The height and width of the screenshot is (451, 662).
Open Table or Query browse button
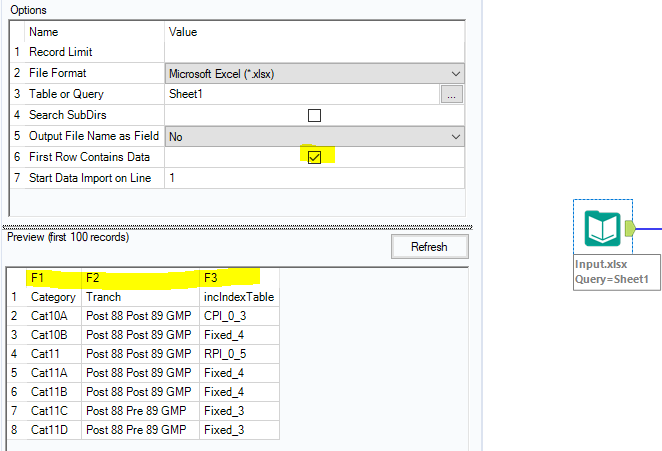point(452,94)
